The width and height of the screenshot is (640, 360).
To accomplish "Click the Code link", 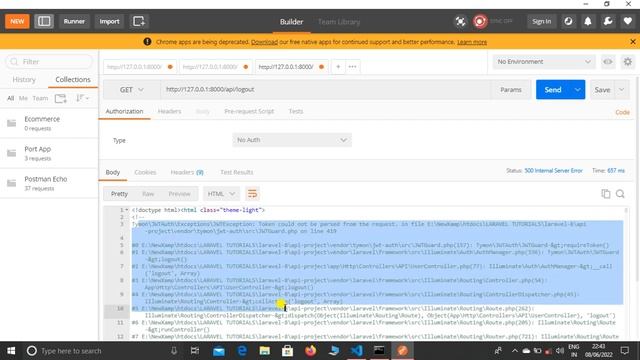I will click(622, 112).
